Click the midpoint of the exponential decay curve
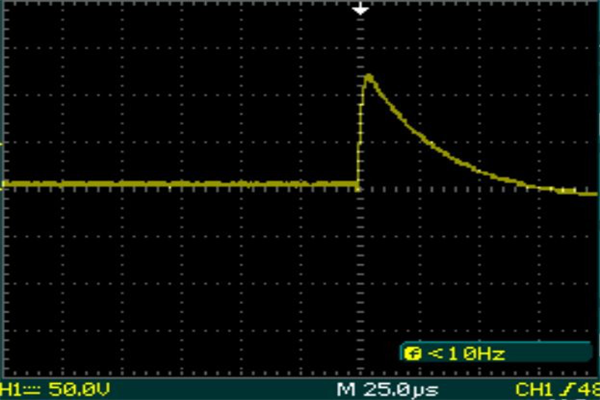 pos(430,143)
